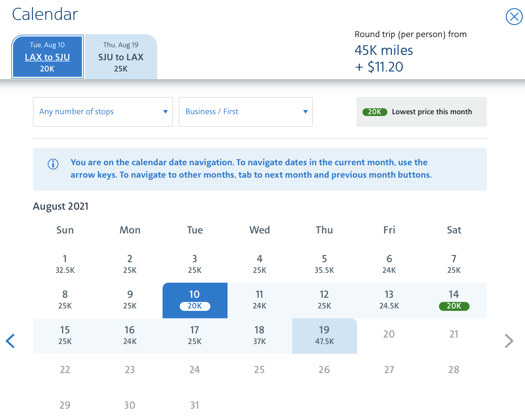
Task: Advance to the next month
Action: 509,341
